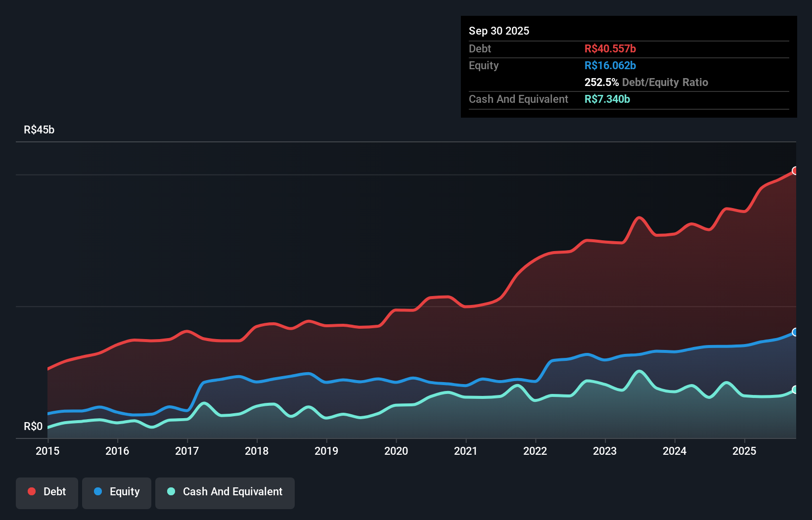Image resolution: width=812 pixels, height=520 pixels.
Task: Click the endpoint marker on Cash line
Action: point(795,390)
